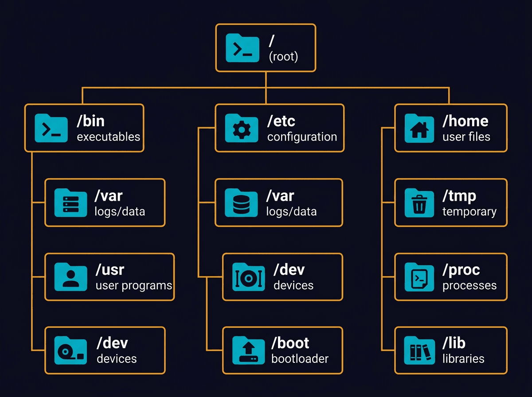The height and width of the screenshot is (397, 532).
Task: Click the user programs text under /usr
Action: (x=133, y=285)
